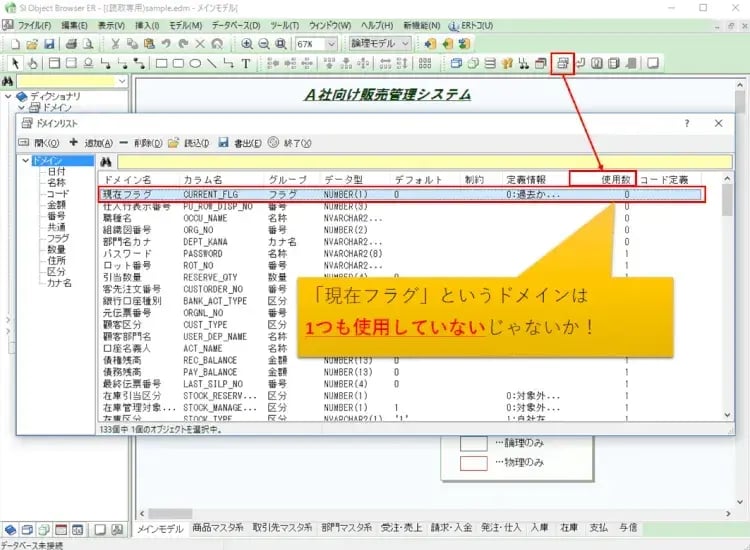Select the Text tool 'T' icon
This screenshot has height=550, width=750.
(246, 64)
